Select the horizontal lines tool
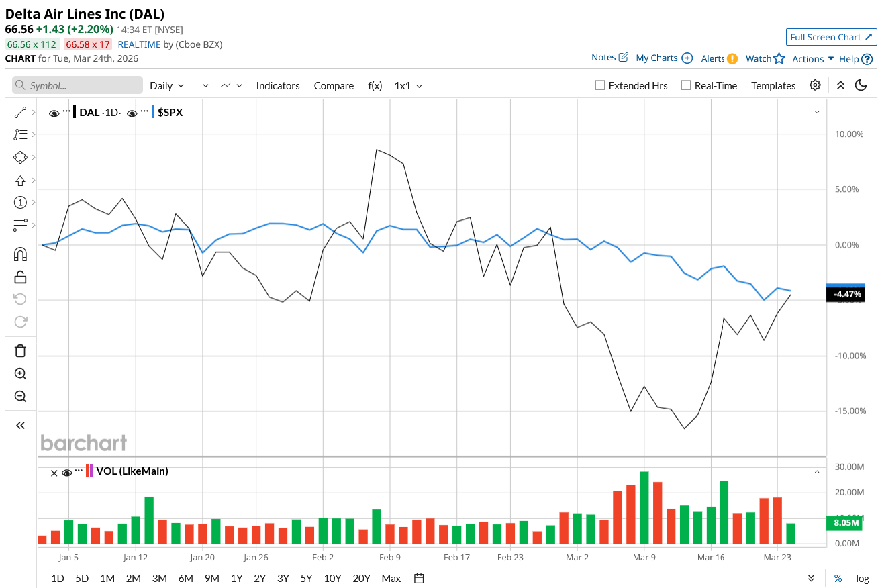The height and width of the screenshot is (588, 878). pyautogui.click(x=20, y=225)
